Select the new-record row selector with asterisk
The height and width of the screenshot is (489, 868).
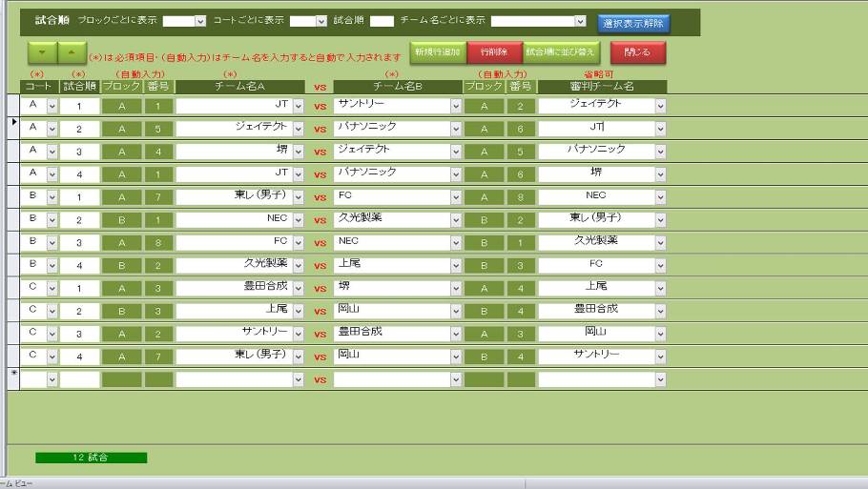point(13,379)
